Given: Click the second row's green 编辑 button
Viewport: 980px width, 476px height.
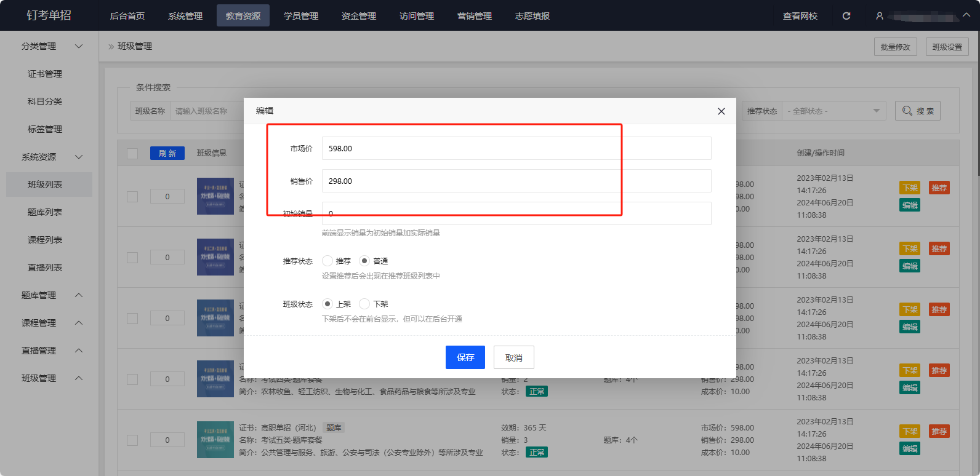Looking at the screenshot, I should [x=910, y=266].
